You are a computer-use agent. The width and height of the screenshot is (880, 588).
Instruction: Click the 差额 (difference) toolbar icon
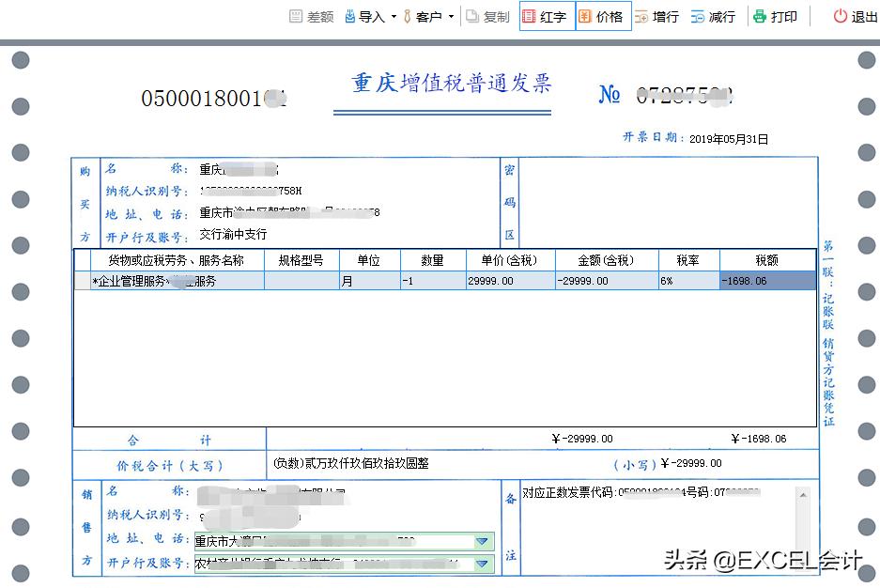(311, 15)
